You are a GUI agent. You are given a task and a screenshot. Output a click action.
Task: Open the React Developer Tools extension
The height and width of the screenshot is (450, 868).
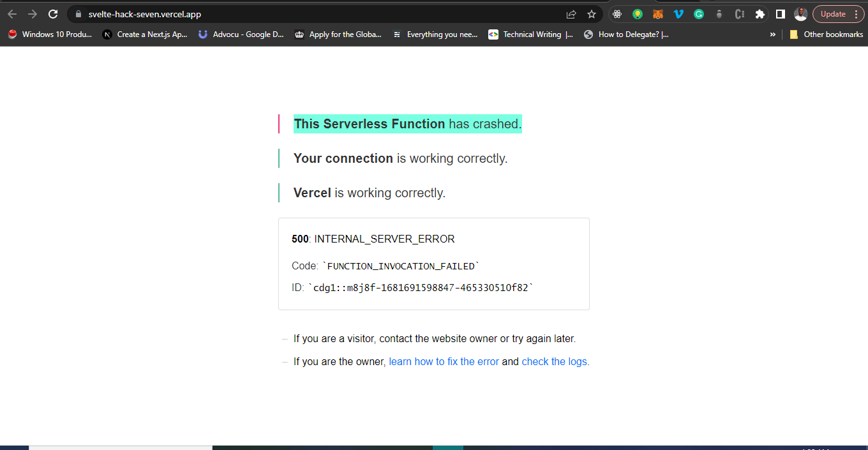click(x=617, y=13)
